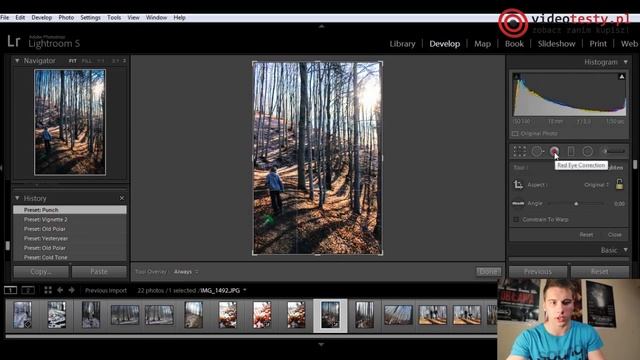
Task: Select history step Preset: Punch
Action: tap(70, 210)
